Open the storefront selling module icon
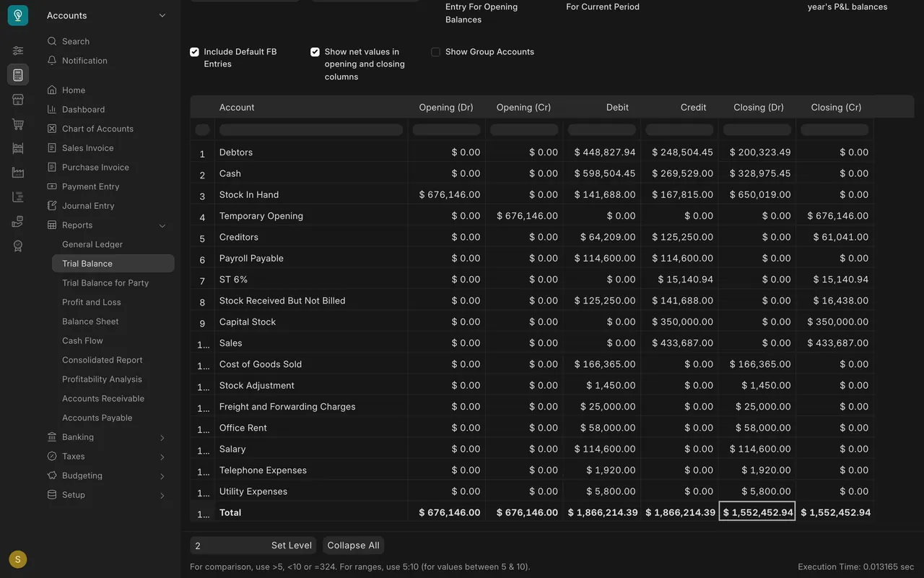This screenshot has width=924, height=578. tap(18, 100)
